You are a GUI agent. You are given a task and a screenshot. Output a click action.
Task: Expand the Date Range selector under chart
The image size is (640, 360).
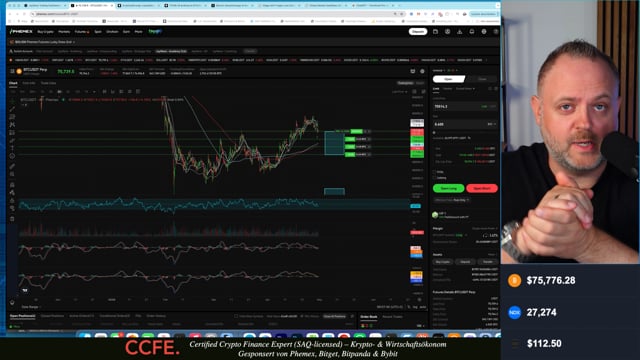point(31,307)
